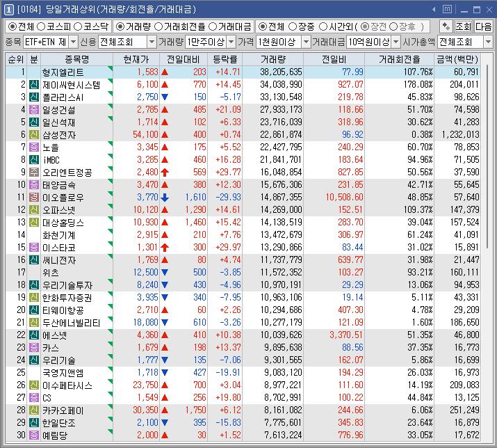The image size is (497, 448).
Task: Click the 신 badge next to 에스넷
Action: [x=34, y=335]
